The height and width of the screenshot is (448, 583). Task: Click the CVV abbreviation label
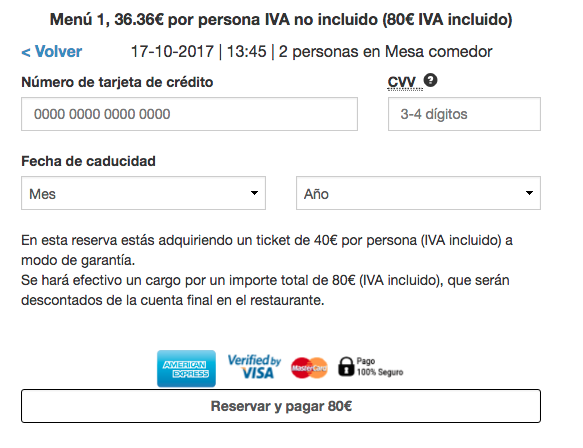401,82
